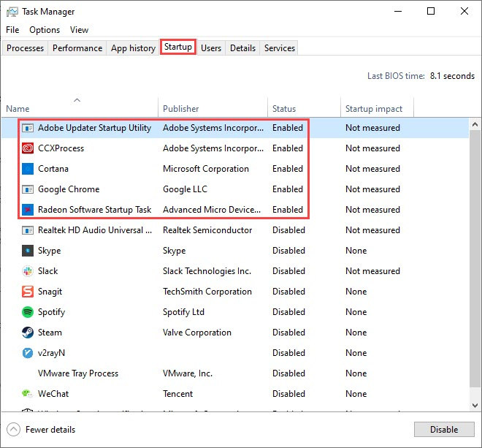Click the Snagit icon
The width and height of the screenshot is (482, 448).
(28, 292)
